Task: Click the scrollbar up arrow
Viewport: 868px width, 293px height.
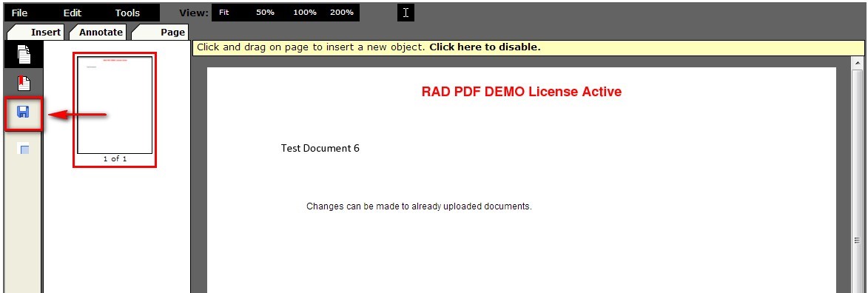Action: [857, 62]
